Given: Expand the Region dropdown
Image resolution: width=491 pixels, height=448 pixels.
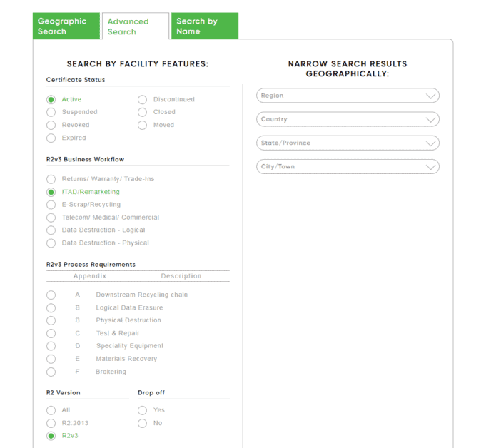Looking at the screenshot, I should point(348,96).
